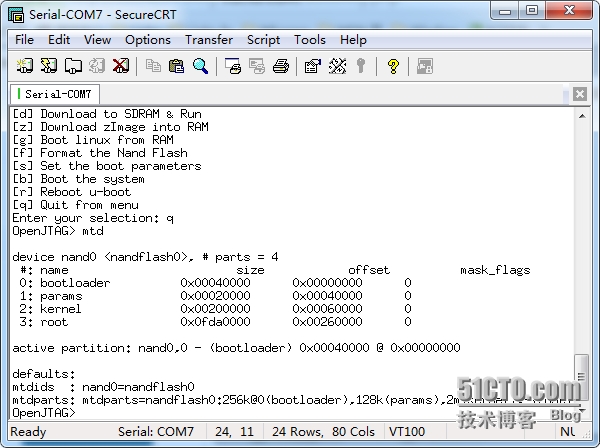Click the '[s] Set the boot parameters' line

pyautogui.click(x=107, y=166)
